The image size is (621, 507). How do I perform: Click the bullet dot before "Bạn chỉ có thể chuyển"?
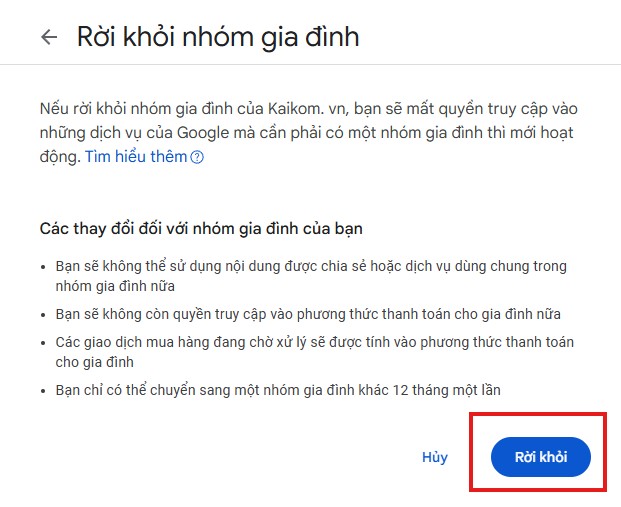43,391
